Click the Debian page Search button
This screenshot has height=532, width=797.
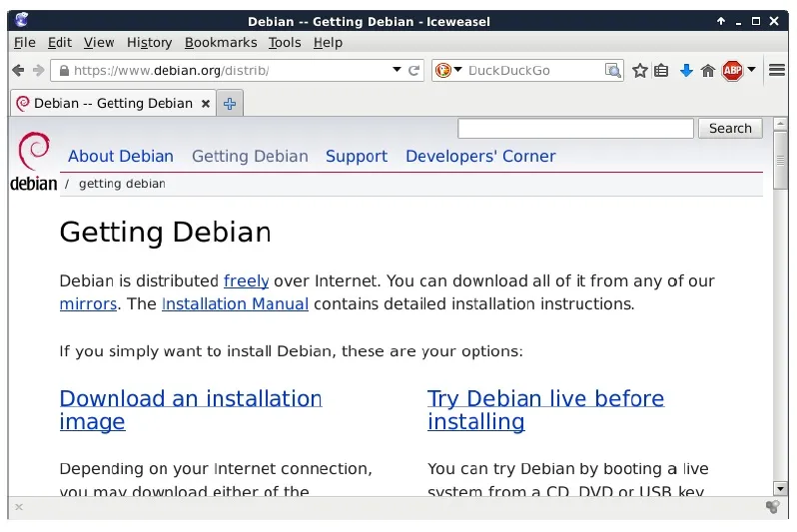click(730, 128)
